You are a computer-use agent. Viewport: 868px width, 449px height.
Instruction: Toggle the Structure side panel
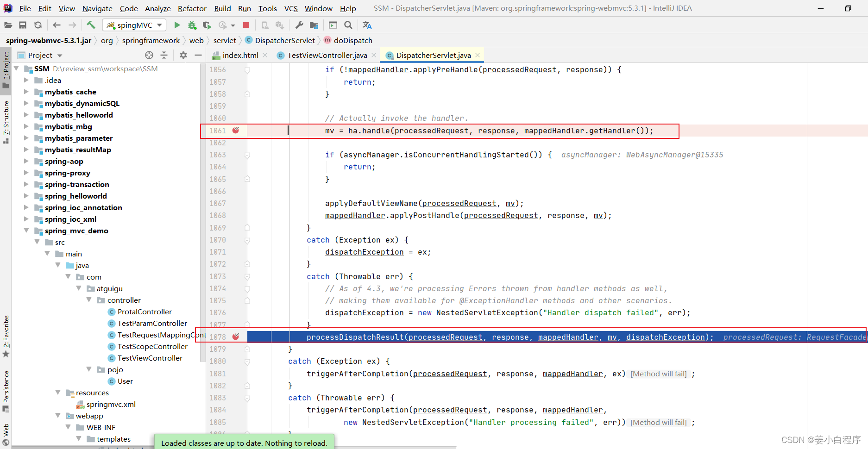[x=6, y=122]
